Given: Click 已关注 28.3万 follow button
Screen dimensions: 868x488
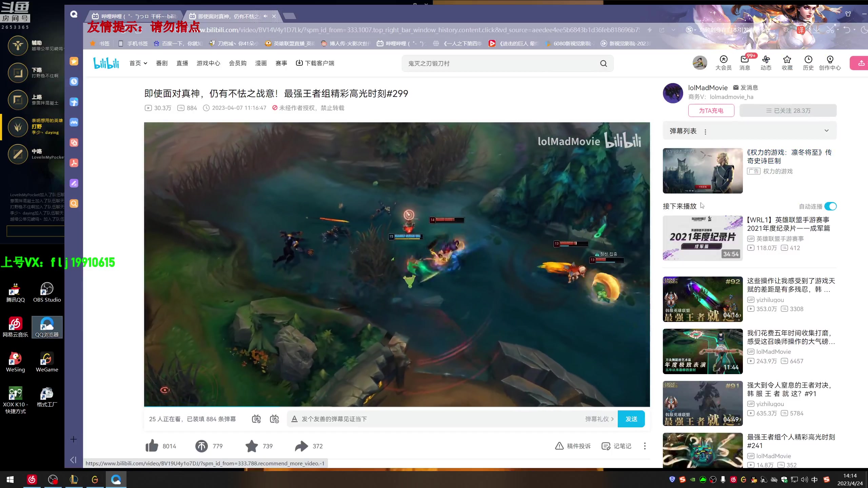Looking at the screenshot, I should 788,110.
